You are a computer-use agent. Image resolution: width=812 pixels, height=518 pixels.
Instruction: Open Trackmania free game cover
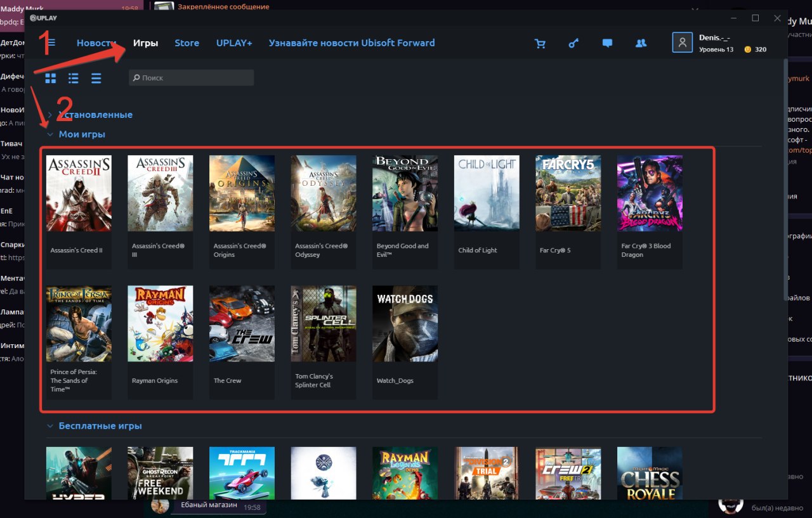pyautogui.click(x=242, y=473)
